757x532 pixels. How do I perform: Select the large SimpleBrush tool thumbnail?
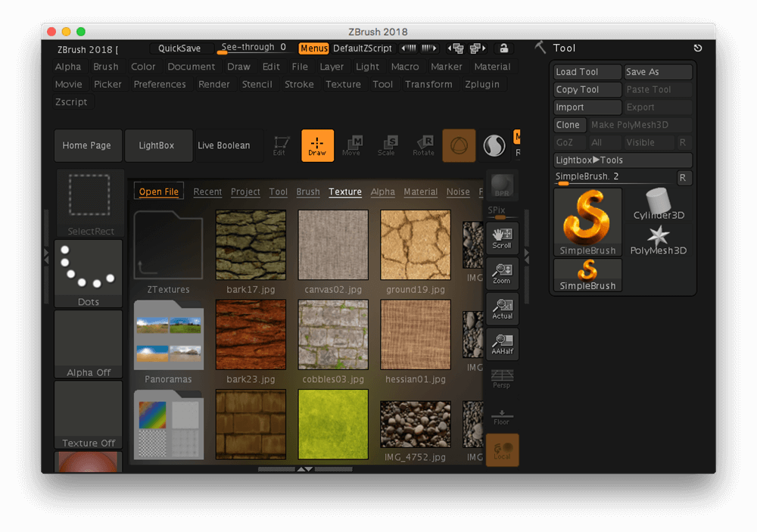(x=587, y=222)
